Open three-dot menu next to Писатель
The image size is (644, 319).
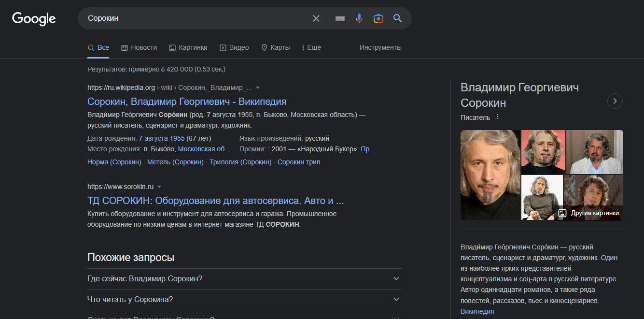coord(498,117)
